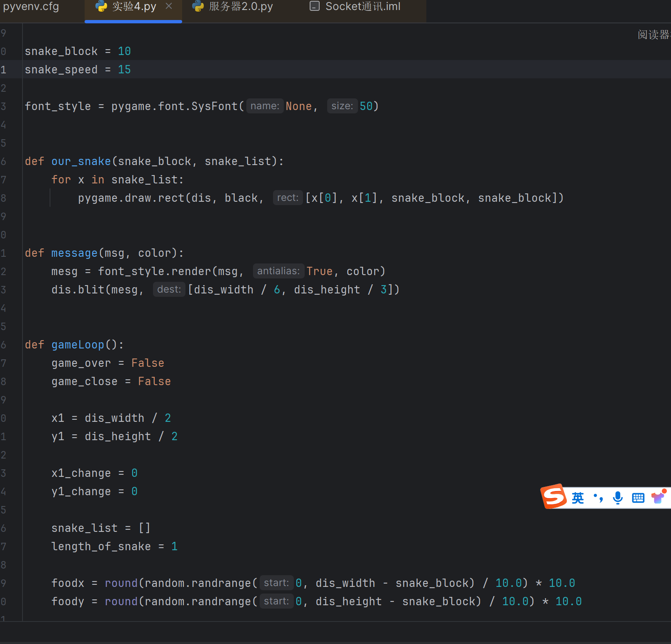Switch to the Socket通讯.iml tab

coord(363,6)
